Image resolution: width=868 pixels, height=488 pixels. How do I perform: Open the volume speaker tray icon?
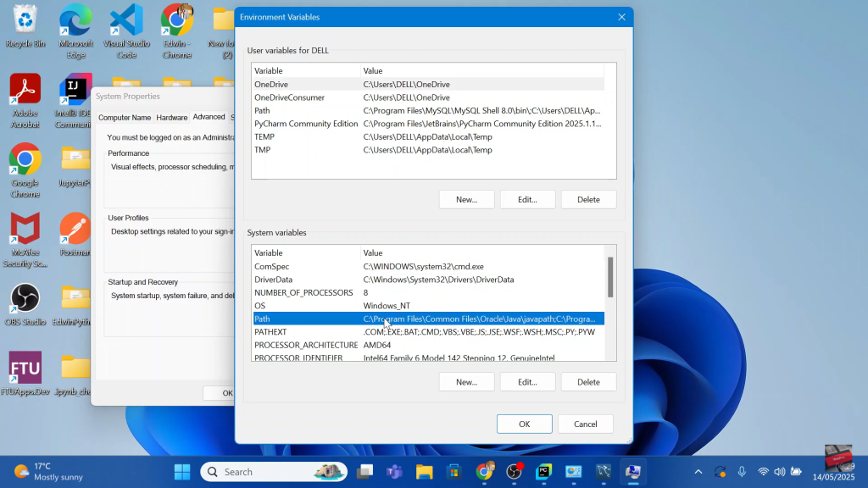click(780, 472)
